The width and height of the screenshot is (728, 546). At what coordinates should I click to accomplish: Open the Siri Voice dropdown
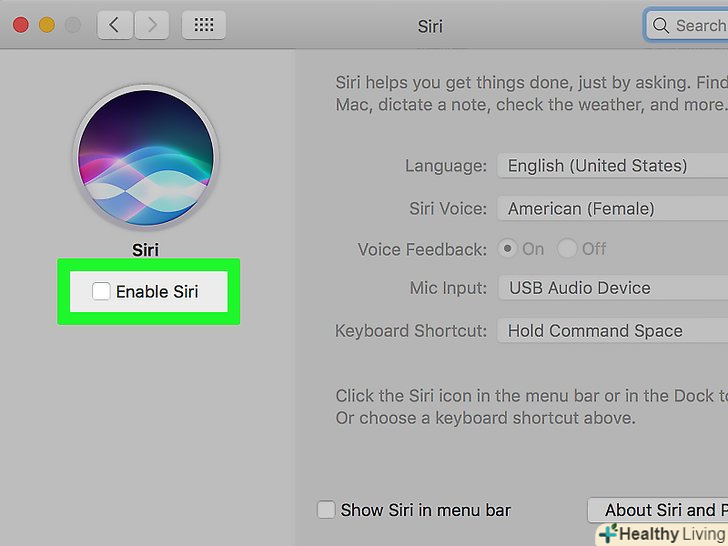(x=612, y=209)
